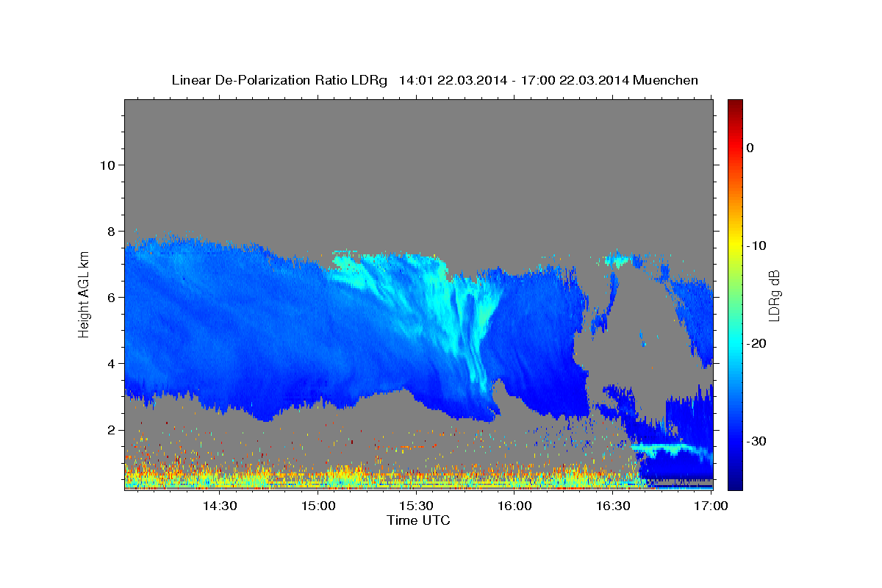Click the height tick label 4
The height and width of the screenshot is (588, 882).
pyautogui.click(x=110, y=363)
